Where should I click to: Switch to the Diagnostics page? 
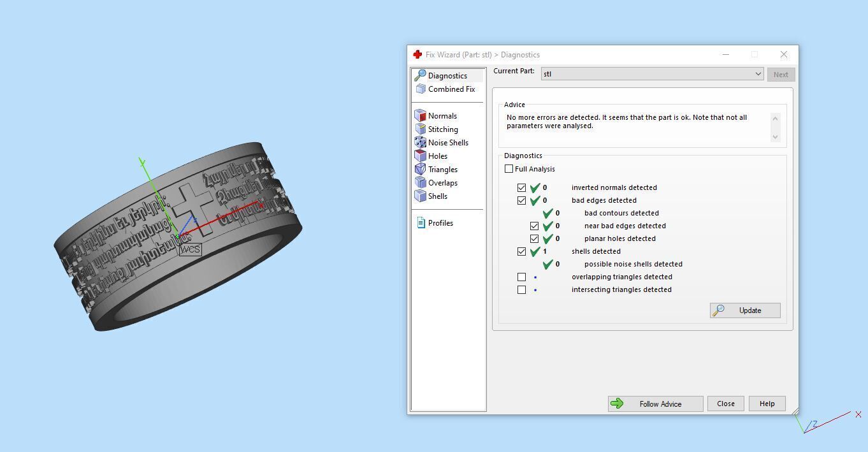click(447, 76)
